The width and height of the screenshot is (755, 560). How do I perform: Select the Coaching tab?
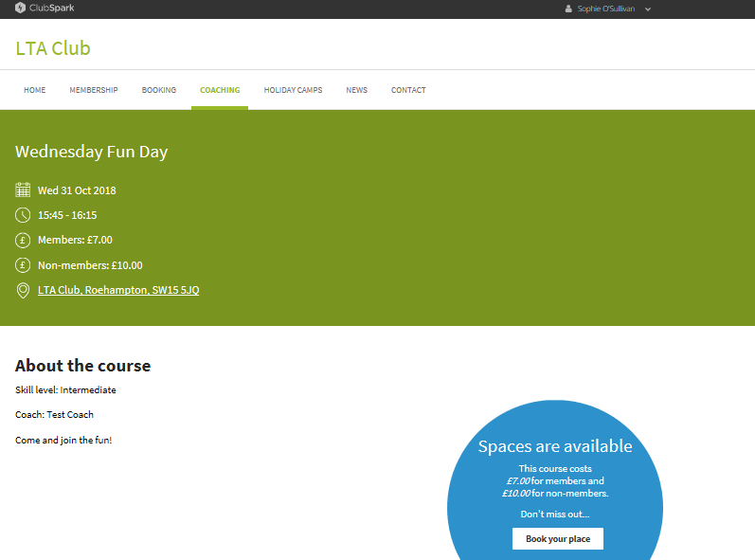(220, 90)
